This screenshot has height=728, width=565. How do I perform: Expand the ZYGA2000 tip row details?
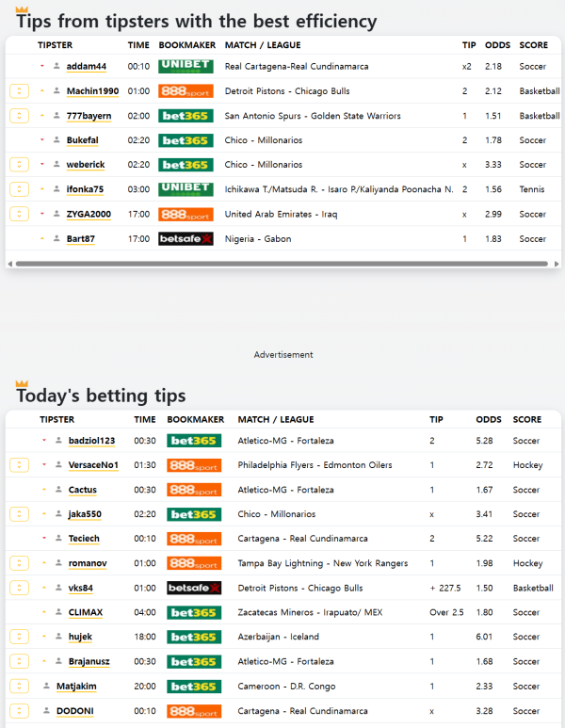coord(19,215)
